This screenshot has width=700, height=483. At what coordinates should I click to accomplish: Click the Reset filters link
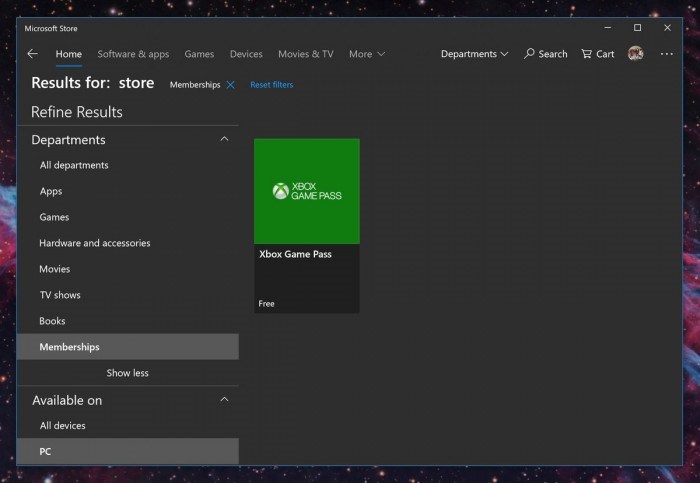point(271,85)
